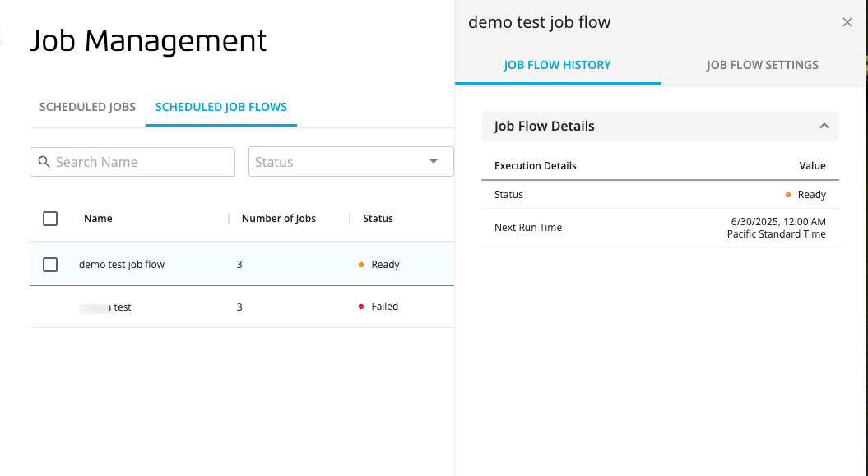
Task: Open the Job Flow Settings tab
Action: click(762, 65)
